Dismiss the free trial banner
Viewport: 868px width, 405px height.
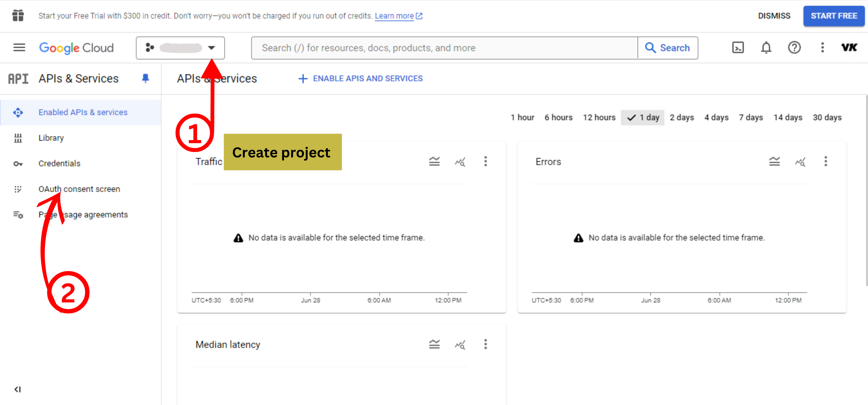pyautogui.click(x=774, y=16)
